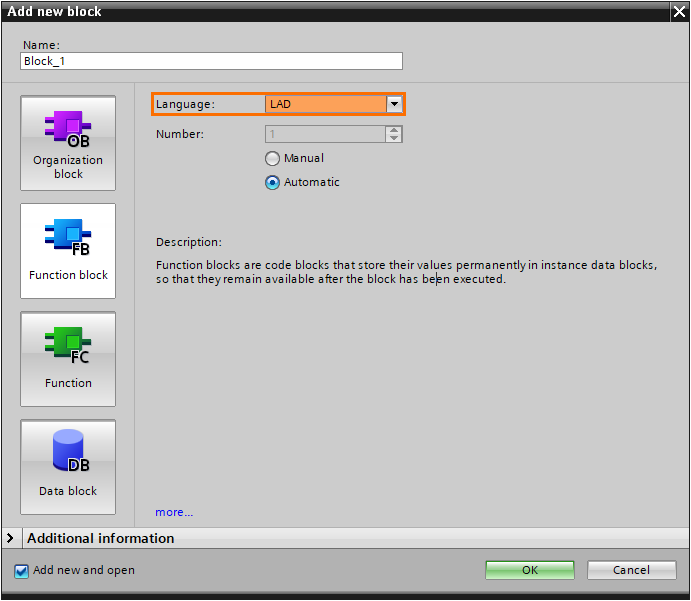Image resolution: width=691 pixels, height=601 pixels.
Task: Increase block number with up arrow
Action: pyautogui.click(x=394, y=130)
